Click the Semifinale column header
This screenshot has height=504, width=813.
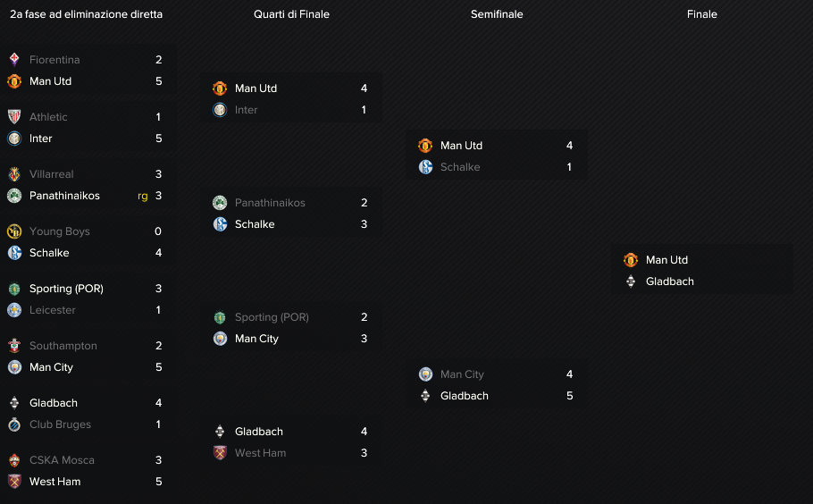[x=497, y=14]
